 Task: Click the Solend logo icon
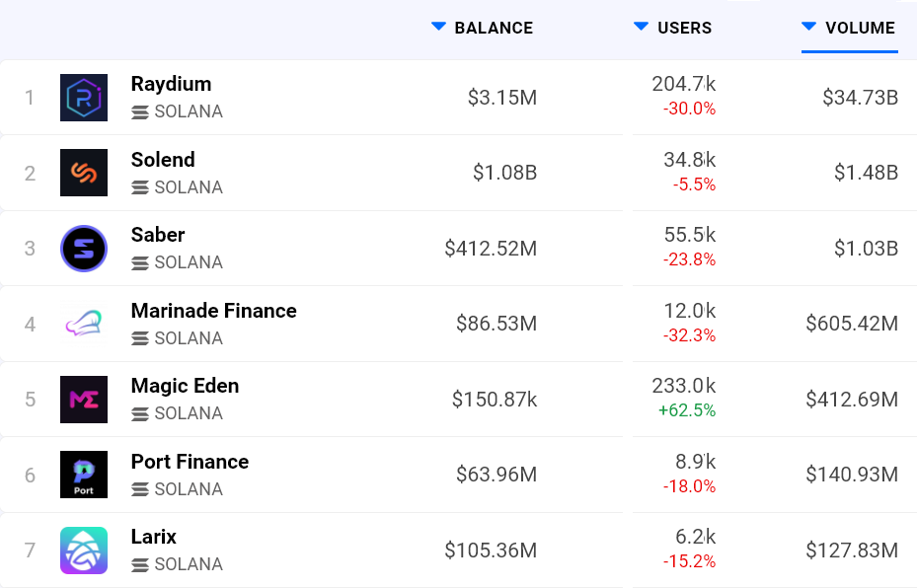coord(84,173)
